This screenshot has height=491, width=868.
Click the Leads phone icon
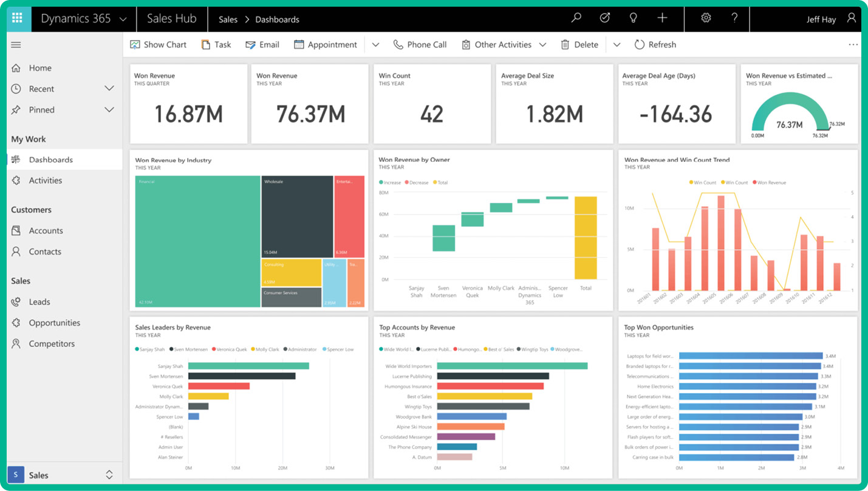16,302
